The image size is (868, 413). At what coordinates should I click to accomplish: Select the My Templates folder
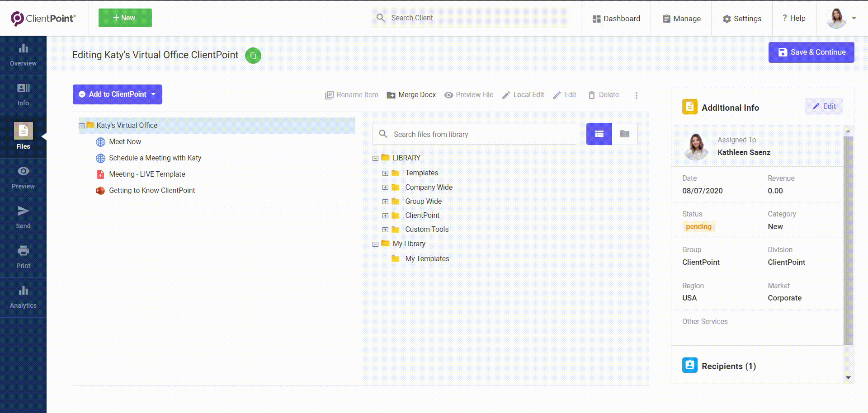click(x=427, y=259)
